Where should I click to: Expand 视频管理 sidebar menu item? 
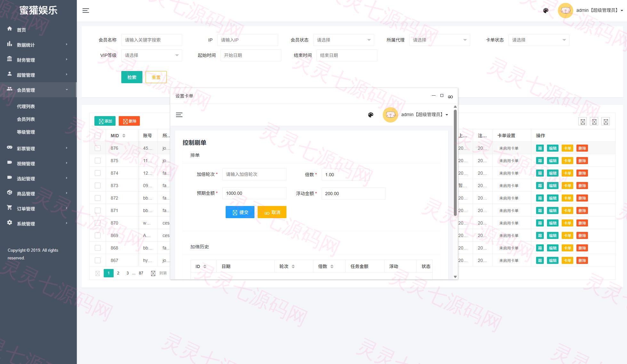[x=38, y=163]
